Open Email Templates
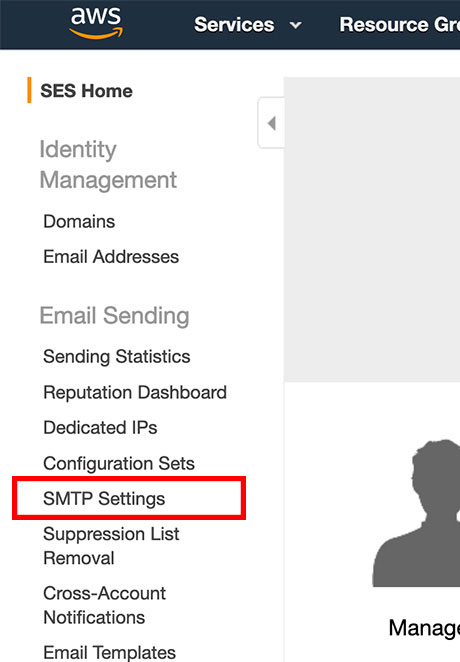This screenshot has height=662, width=460. point(110,653)
